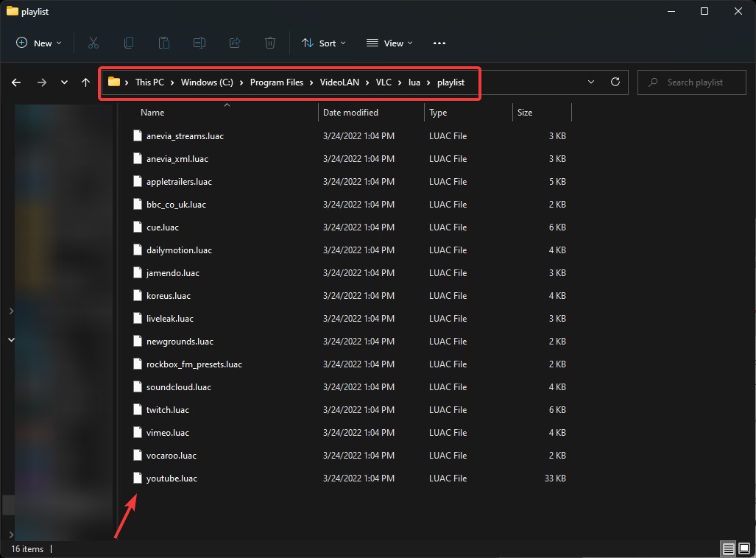Select the youtube.luac file name
Screen dimensions: 756x558
[x=172, y=478]
